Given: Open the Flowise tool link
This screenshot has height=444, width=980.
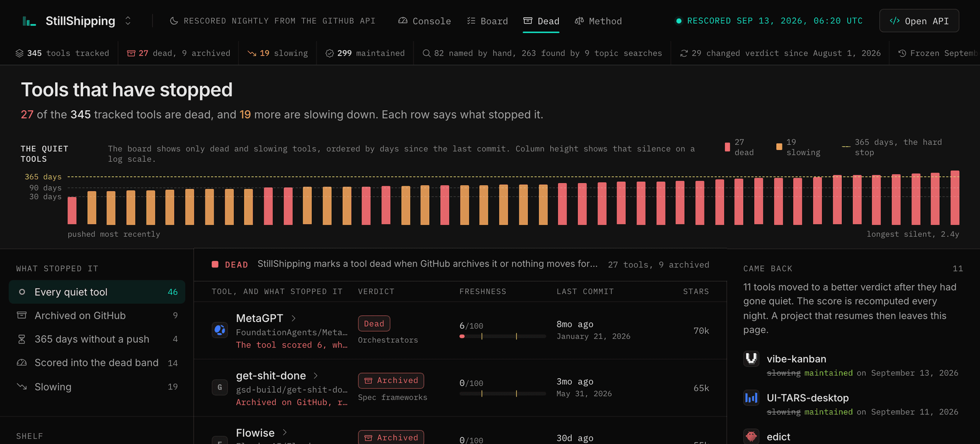Looking at the screenshot, I should click(x=255, y=433).
